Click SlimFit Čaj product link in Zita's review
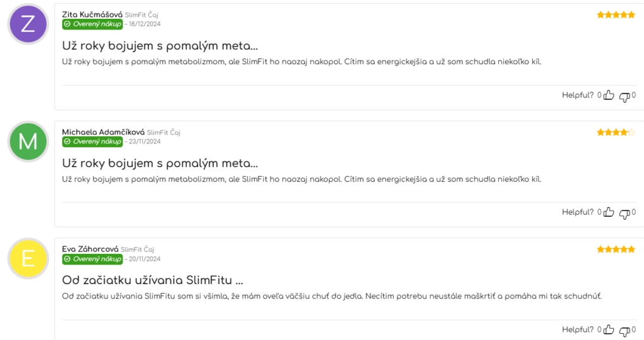 [142, 15]
